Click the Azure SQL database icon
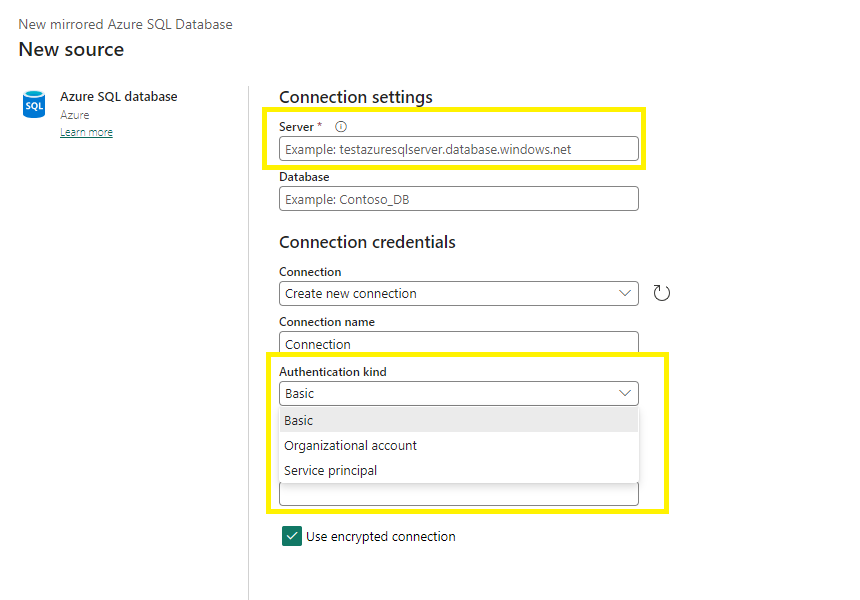860x600 pixels. (x=34, y=105)
